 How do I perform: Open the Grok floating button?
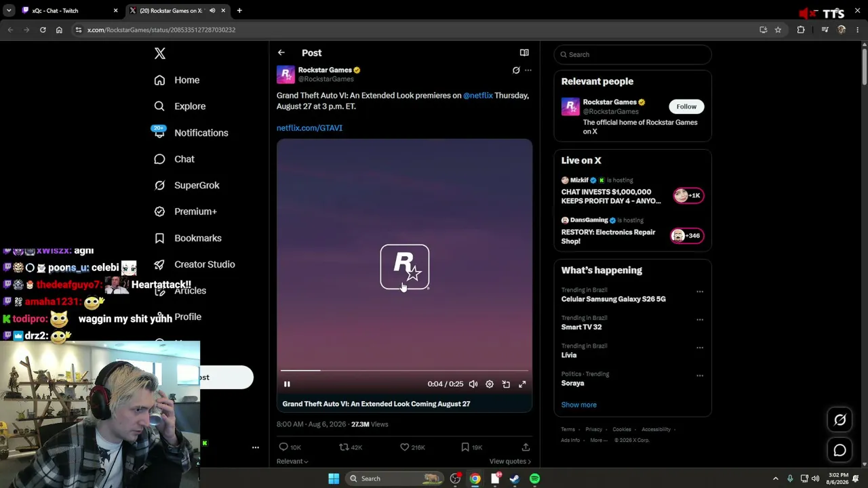pos(840,420)
